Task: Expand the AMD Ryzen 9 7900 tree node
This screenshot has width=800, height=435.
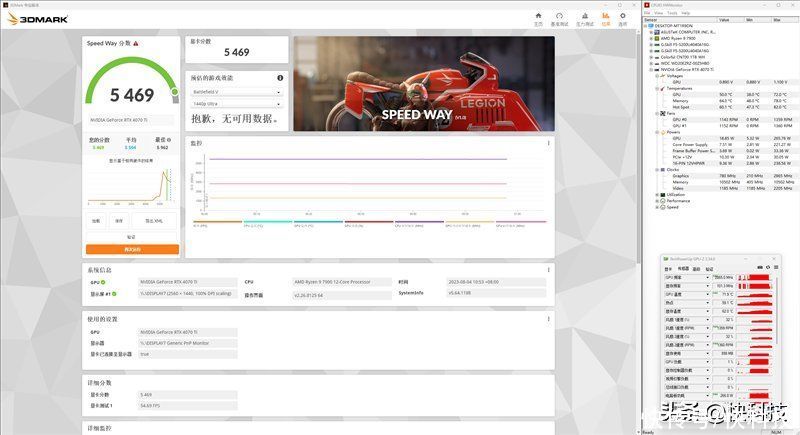Action: point(651,38)
